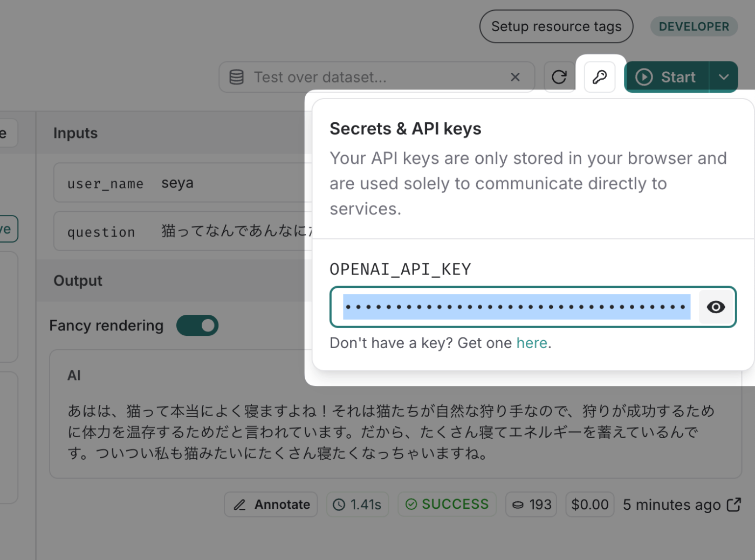Click the key icon for secrets
755x560 pixels.
coord(600,77)
